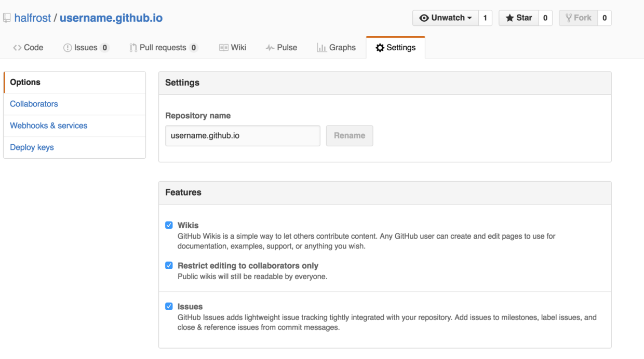This screenshot has width=644, height=359.
Task: Click the Code tab brackets icon
Action: click(17, 48)
